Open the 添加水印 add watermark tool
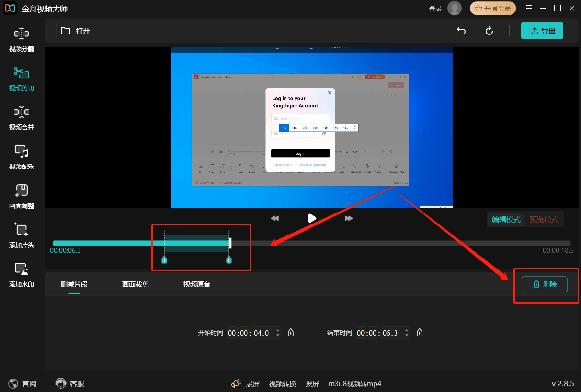 click(22, 275)
